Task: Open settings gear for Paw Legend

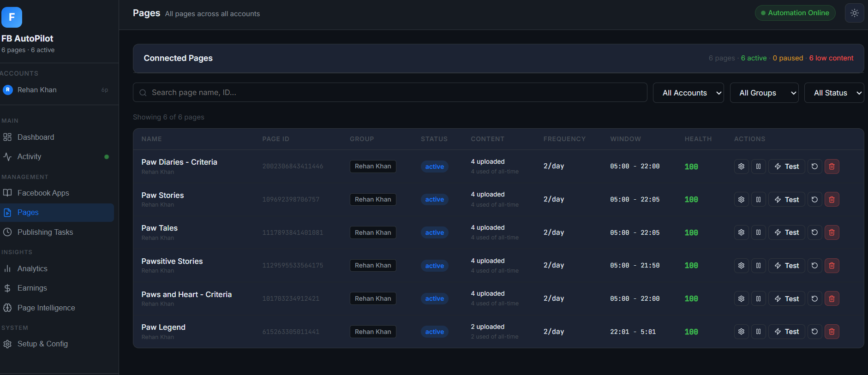Action: [x=741, y=332]
